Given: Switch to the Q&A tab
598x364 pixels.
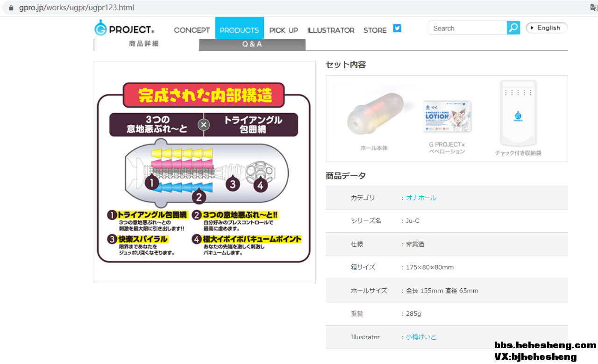Looking at the screenshot, I should 252,44.
